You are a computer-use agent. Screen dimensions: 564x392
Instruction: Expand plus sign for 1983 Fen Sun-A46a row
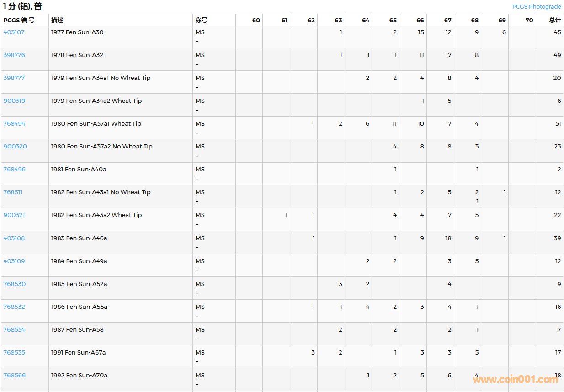tap(197, 247)
